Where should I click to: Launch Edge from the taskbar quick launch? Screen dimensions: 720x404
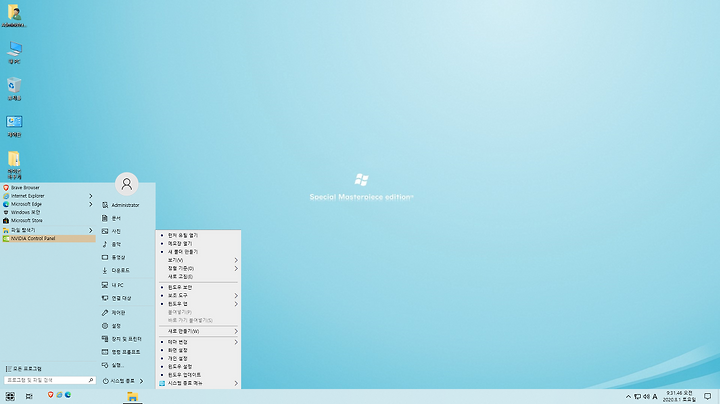(68, 395)
